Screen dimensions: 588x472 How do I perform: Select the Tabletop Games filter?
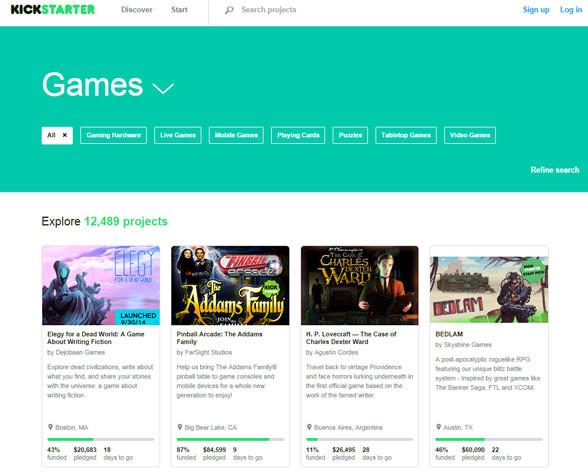click(406, 135)
